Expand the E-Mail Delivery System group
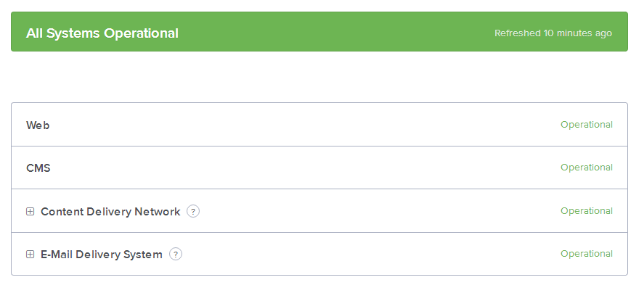The height and width of the screenshot is (293, 644). (x=30, y=255)
